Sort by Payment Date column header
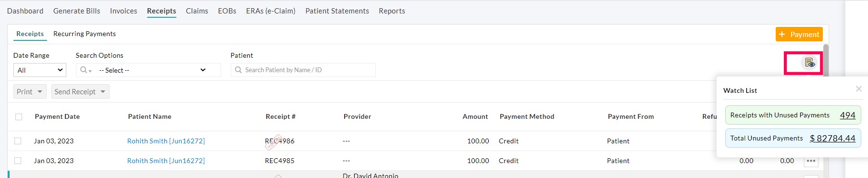The height and width of the screenshot is (178, 868). coord(57,116)
